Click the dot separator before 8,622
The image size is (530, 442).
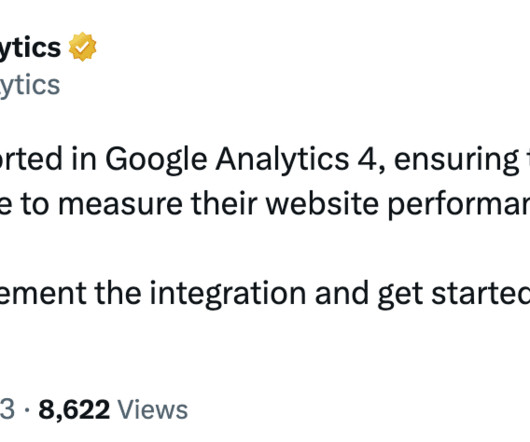tap(27, 410)
